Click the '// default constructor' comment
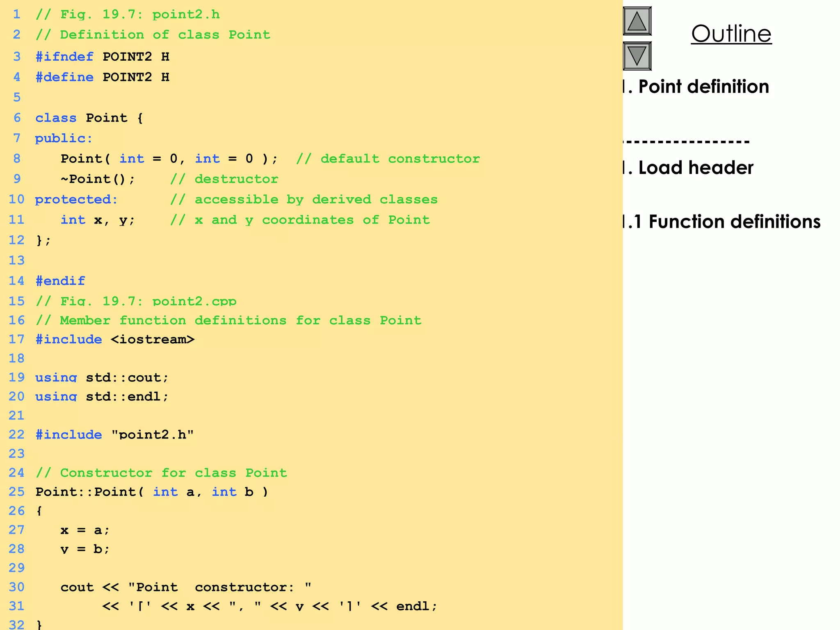 tap(388, 158)
